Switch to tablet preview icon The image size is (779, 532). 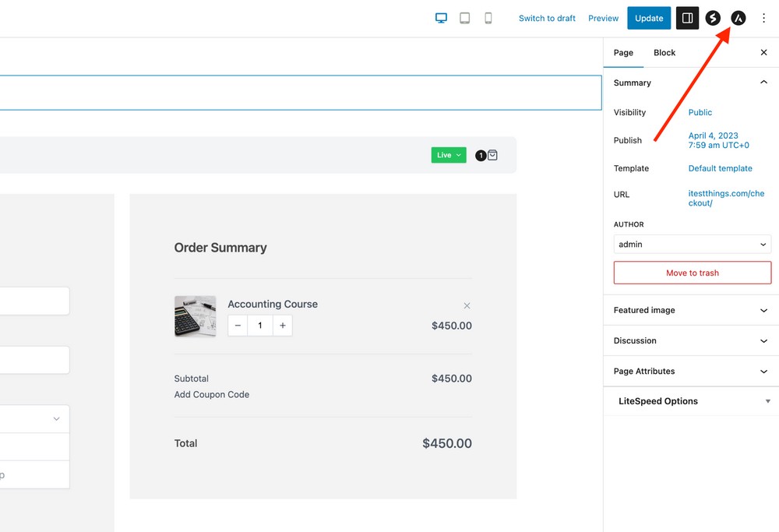(464, 18)
